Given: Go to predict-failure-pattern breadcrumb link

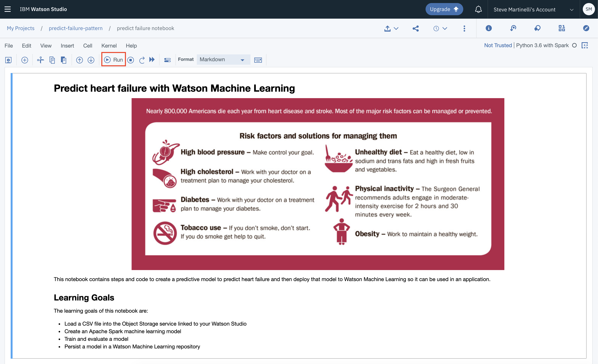Looking at the screenshot, I should point(76,28).
